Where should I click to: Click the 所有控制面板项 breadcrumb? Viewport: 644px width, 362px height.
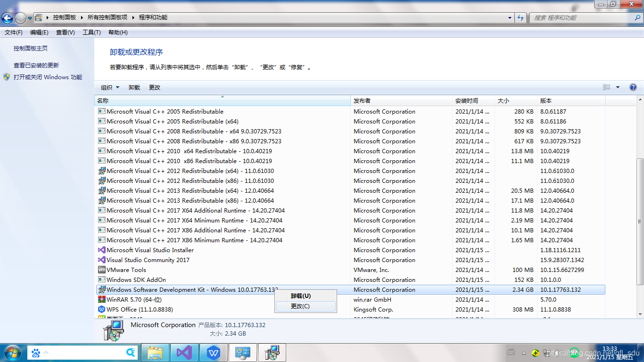107,17
